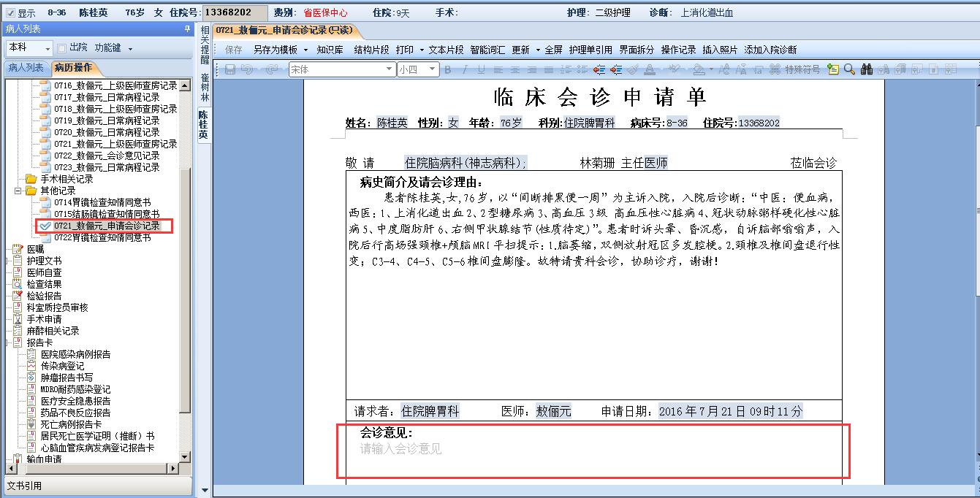
Task: Open the 本科 department dropdown
Action: tap(48, 48)
